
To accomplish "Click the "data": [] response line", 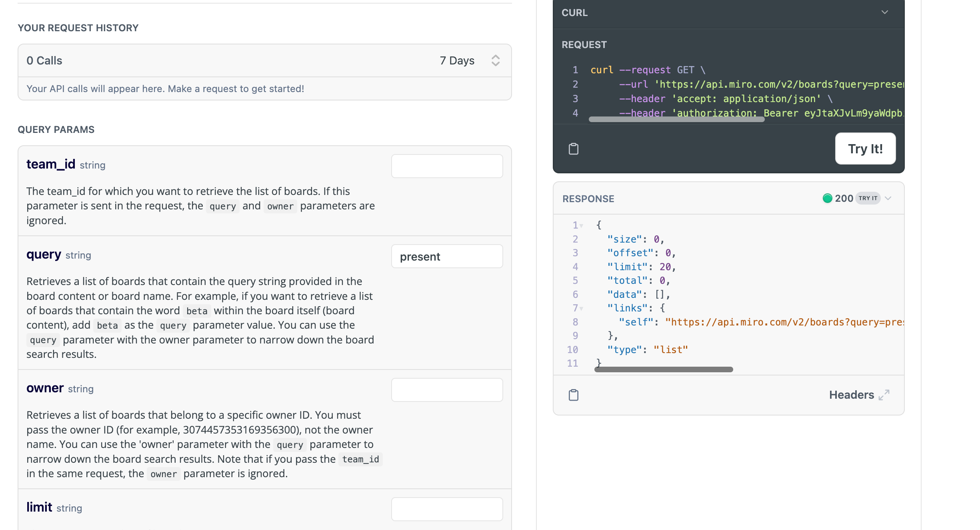I will 639,294.
